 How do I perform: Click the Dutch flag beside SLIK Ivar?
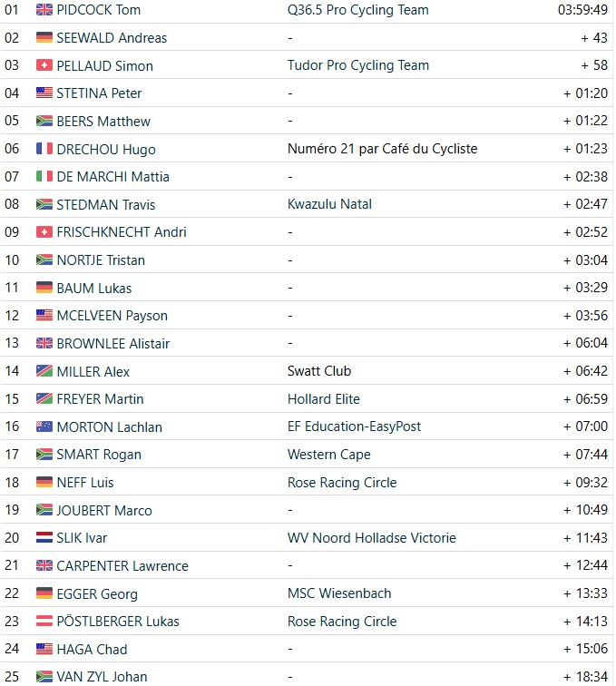(44, 538)
